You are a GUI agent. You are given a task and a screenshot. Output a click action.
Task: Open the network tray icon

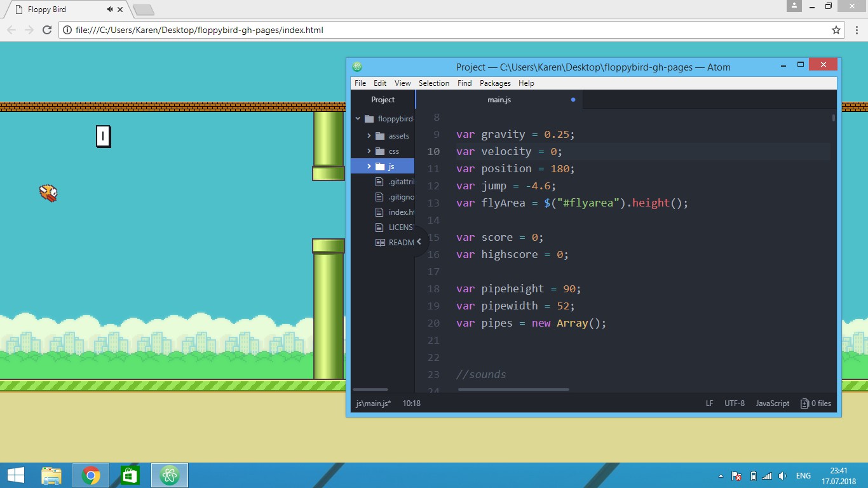(767, 476)
